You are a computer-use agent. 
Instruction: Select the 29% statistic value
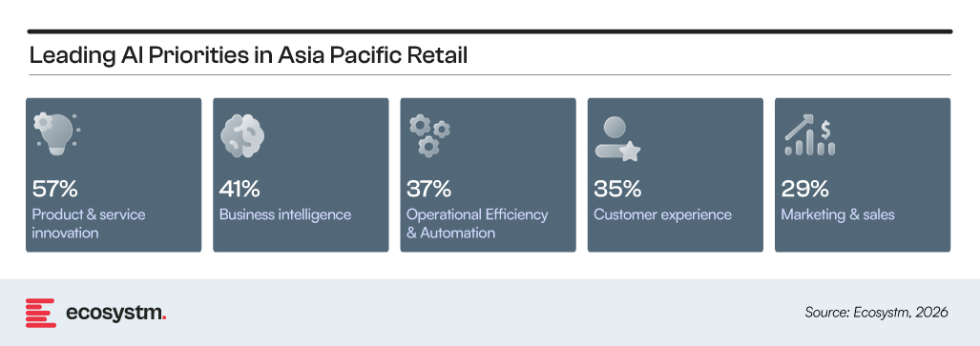coord(805,188)
